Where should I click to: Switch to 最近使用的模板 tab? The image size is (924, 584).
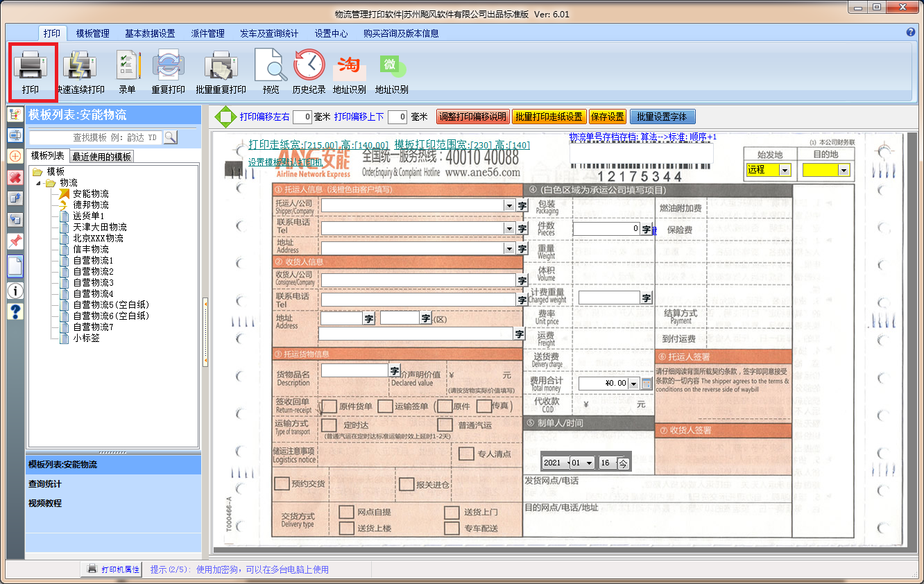[x=101, y=157]
